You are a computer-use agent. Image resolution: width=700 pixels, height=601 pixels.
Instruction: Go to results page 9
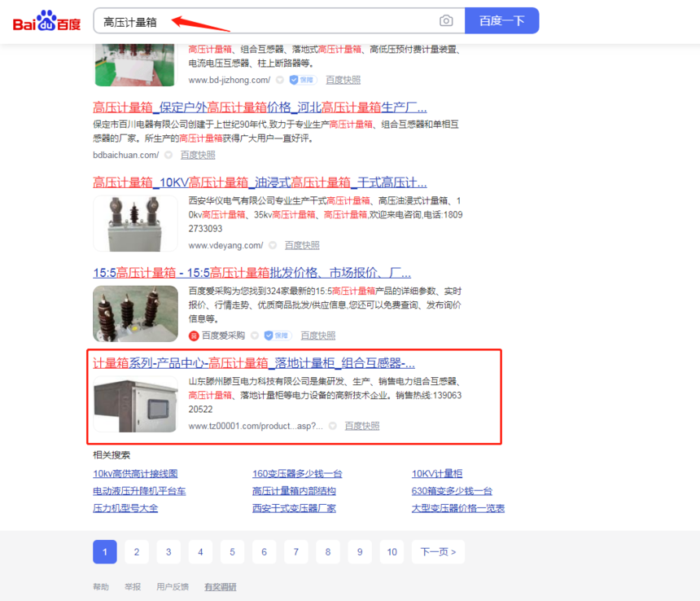(x=360, y=552)
